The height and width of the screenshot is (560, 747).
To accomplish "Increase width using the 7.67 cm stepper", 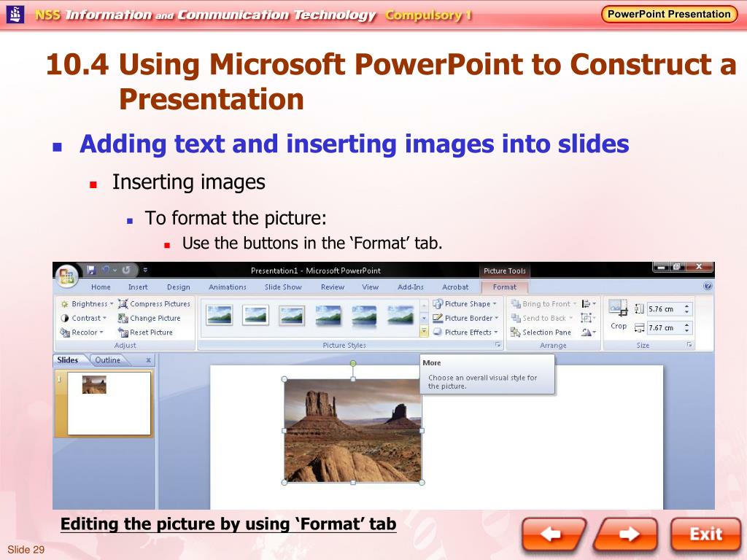I will [x=687, y=324].
